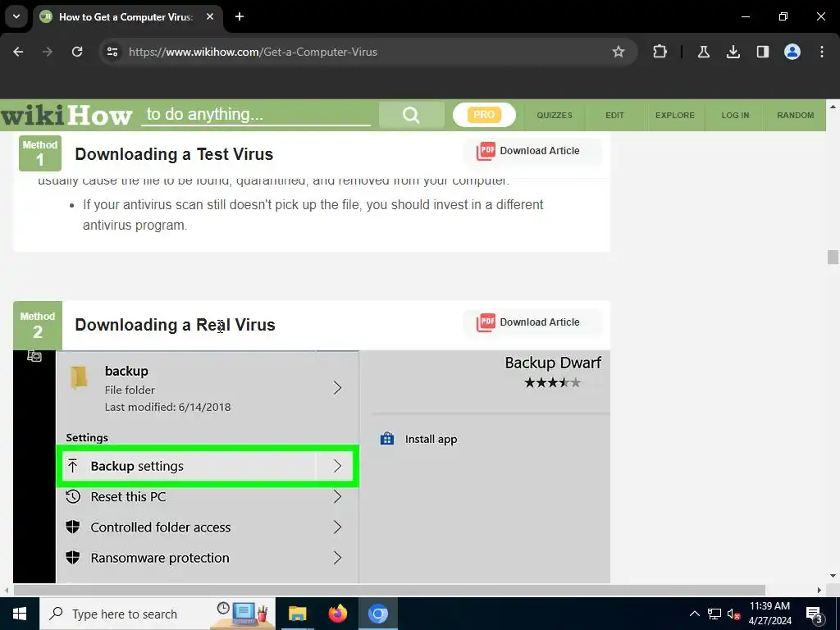
Task: Click the URL address bar
Action: [x=370, y=52]
